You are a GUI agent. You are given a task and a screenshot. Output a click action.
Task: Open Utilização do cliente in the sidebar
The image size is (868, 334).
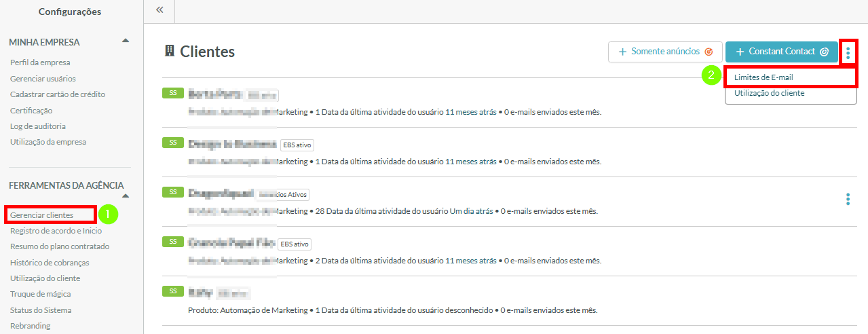pyautogui.click(x=45, y=278)
